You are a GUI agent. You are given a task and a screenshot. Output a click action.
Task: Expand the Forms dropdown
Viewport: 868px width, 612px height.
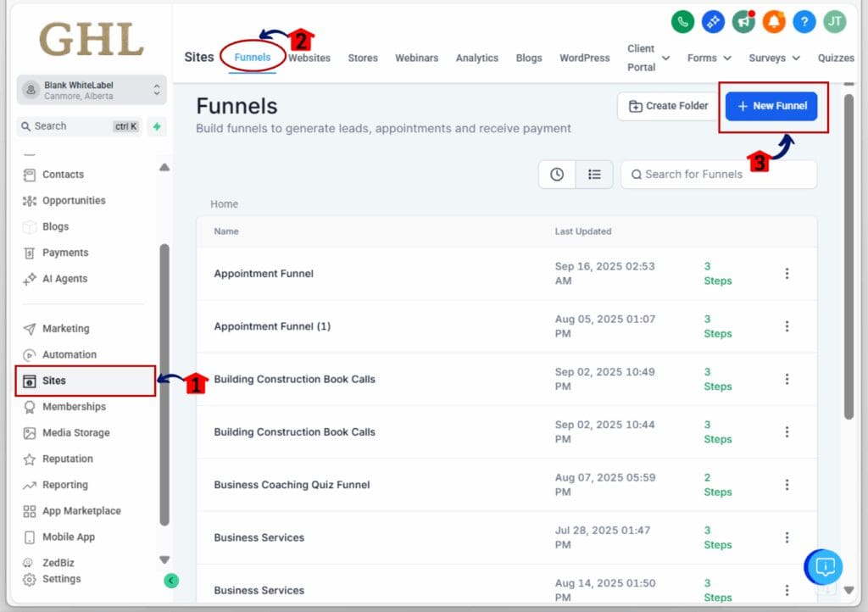tap(709, 58)
